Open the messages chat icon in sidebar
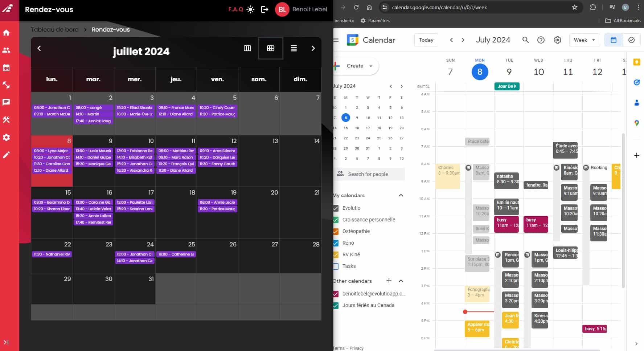 (6, 102)
